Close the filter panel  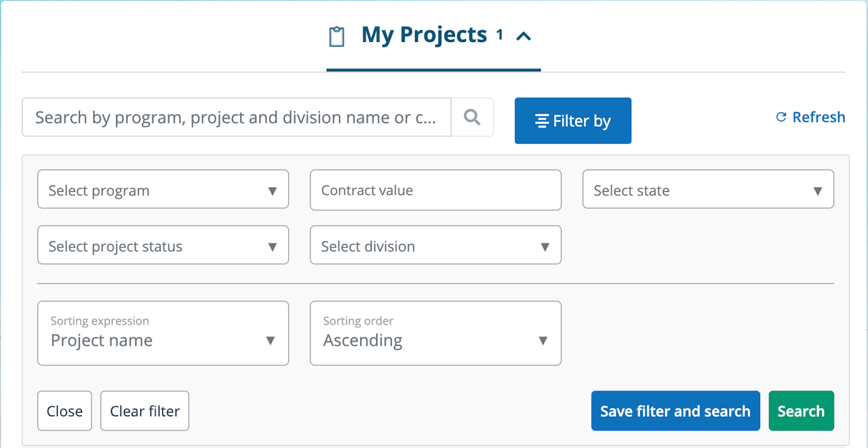[64, 411]
